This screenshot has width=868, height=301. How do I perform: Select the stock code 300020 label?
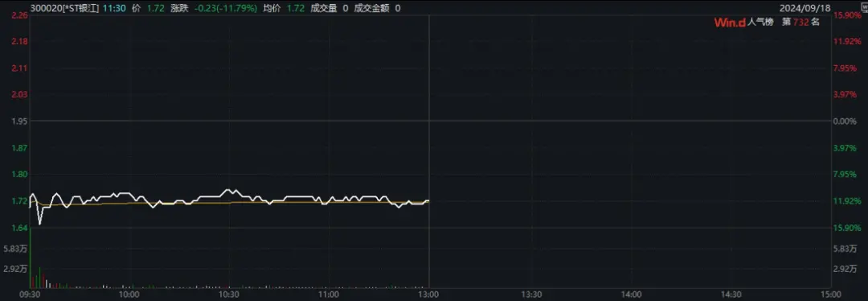(x=45, y=8)
